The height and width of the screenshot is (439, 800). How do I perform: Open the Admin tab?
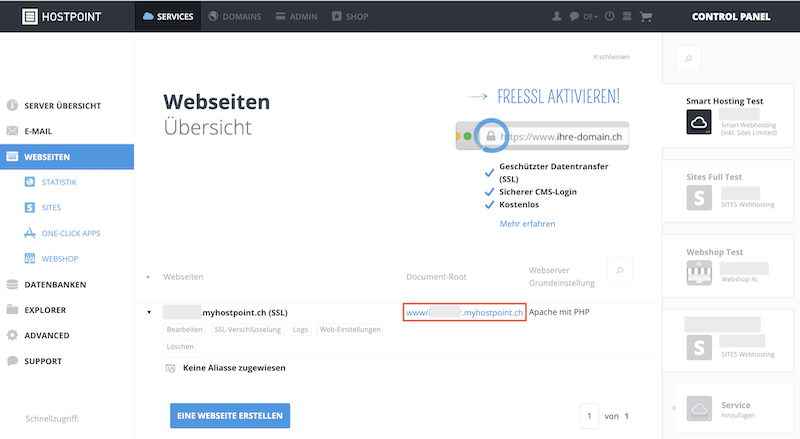pos(296,17)
